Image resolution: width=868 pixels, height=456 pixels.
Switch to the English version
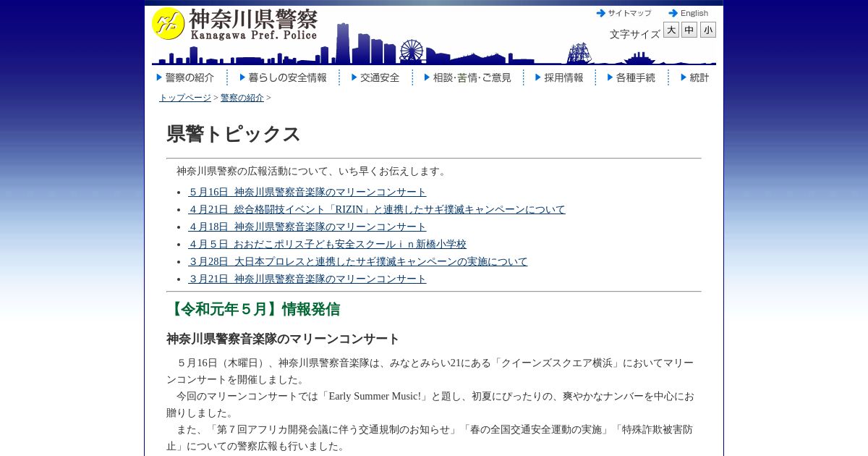[x=689, y=13]
